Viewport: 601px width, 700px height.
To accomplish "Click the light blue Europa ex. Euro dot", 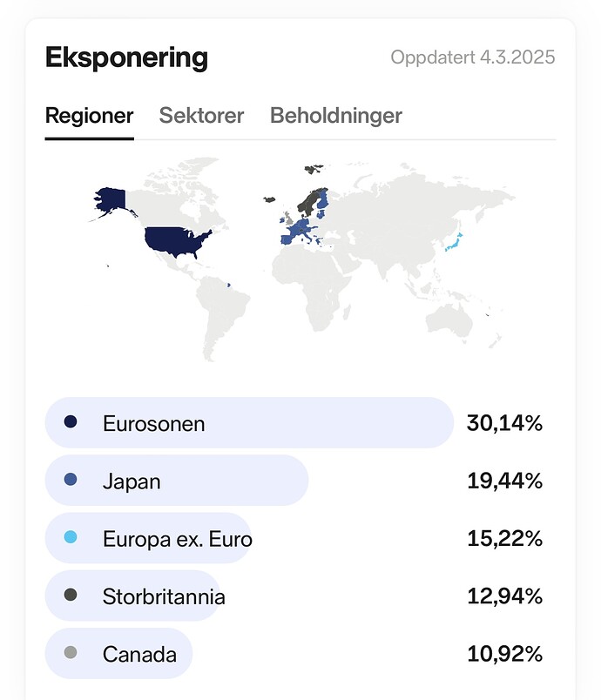I will (71, 537).
